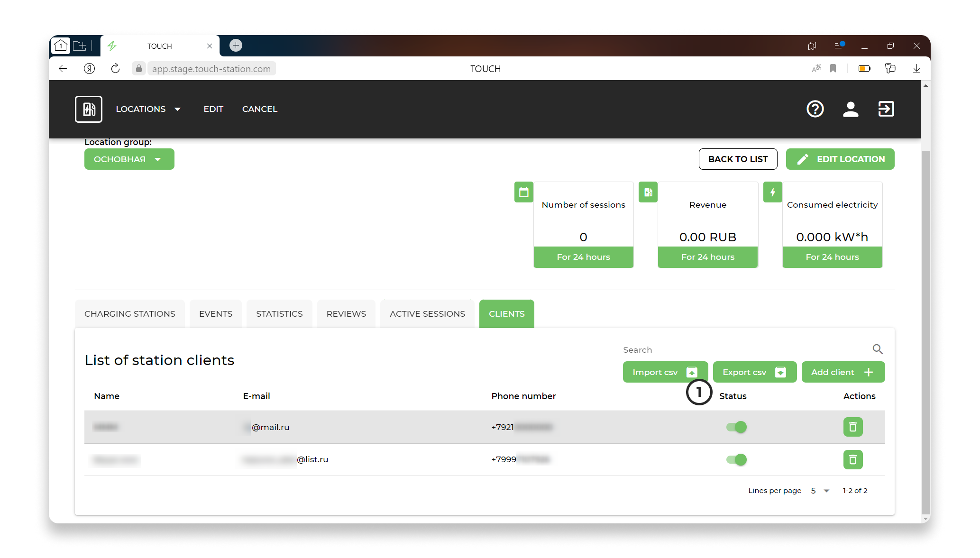Delete the client with @mail.ru address
980x558 pixels.
[853, 427]
